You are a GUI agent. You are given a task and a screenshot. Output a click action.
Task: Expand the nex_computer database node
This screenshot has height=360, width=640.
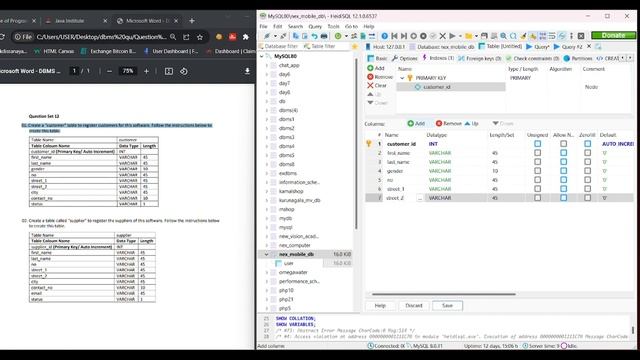pyautogui.click(x=267, y=245)
